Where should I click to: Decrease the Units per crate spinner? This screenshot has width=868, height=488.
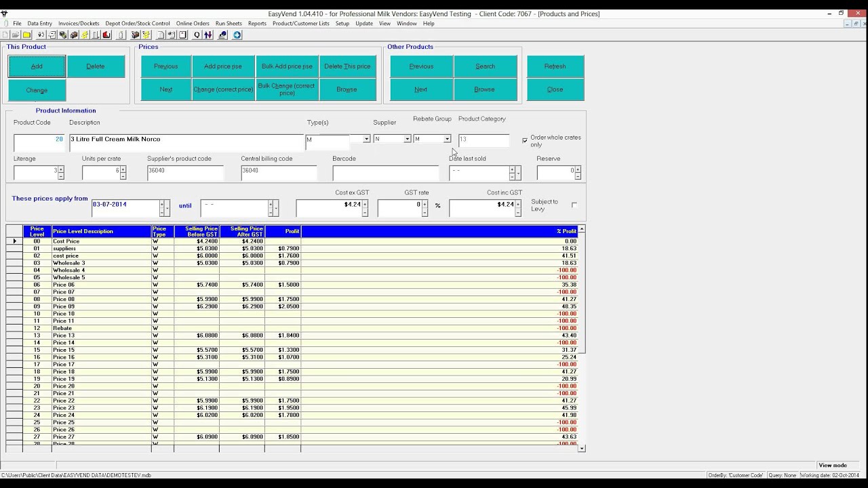(123, 176)
